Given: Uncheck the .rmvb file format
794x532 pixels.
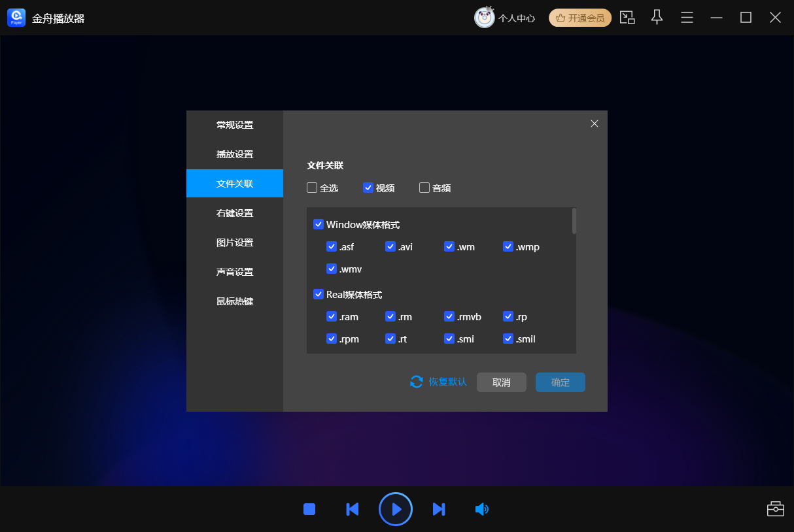Looking at the screenshot, I should (449, 317).
